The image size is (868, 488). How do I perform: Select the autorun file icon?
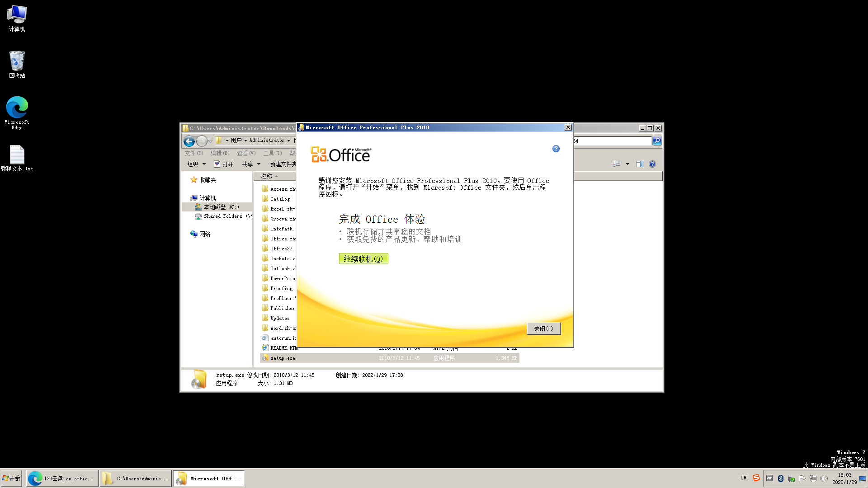pyautogui.click(x=265, y=338)
